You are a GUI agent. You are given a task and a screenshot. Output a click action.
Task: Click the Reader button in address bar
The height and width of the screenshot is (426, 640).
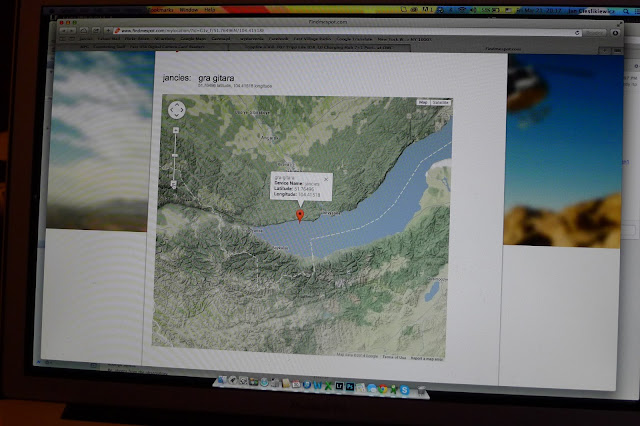coord(594,33)
